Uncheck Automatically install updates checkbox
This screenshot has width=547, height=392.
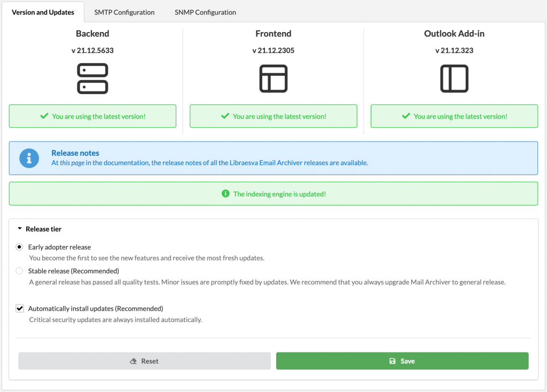(20, 309)
